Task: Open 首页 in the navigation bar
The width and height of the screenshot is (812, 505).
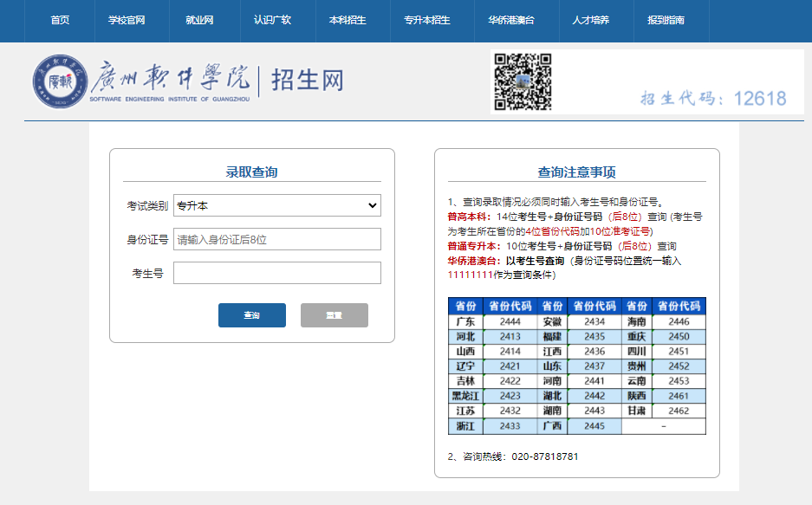Action: point(60,20)
